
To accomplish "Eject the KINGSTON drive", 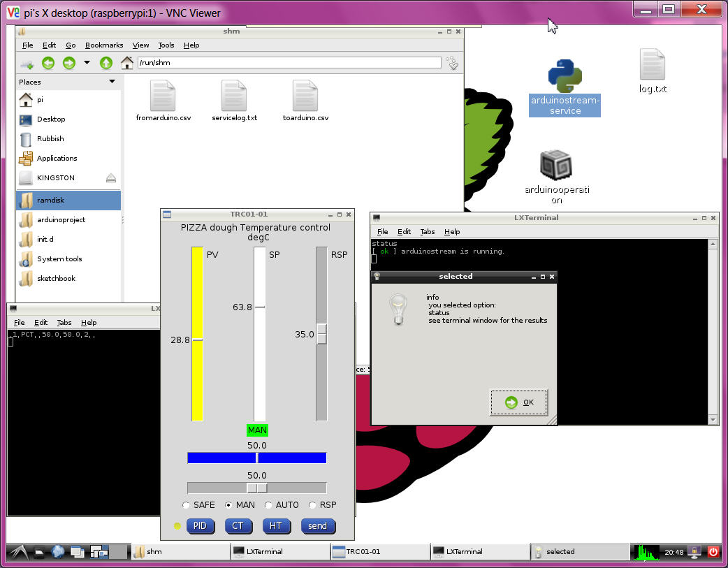I will [x=111, y=178].
